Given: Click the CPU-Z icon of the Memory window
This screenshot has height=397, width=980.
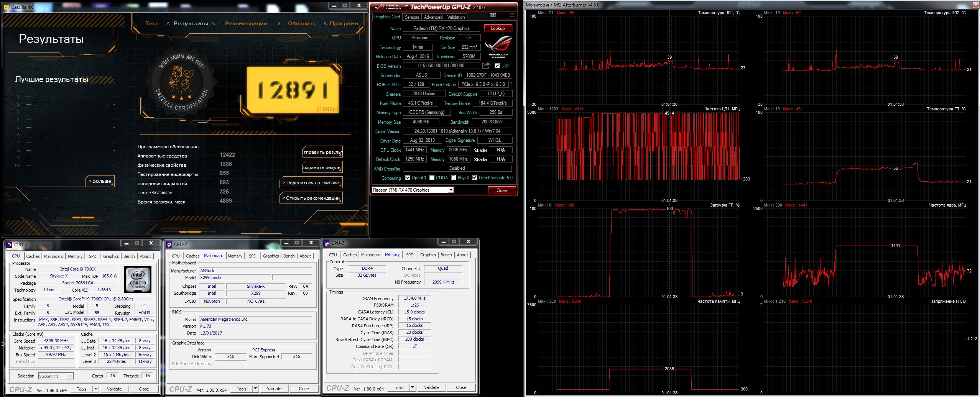Looking at the screenshot, I should click(x=327, y=243).
